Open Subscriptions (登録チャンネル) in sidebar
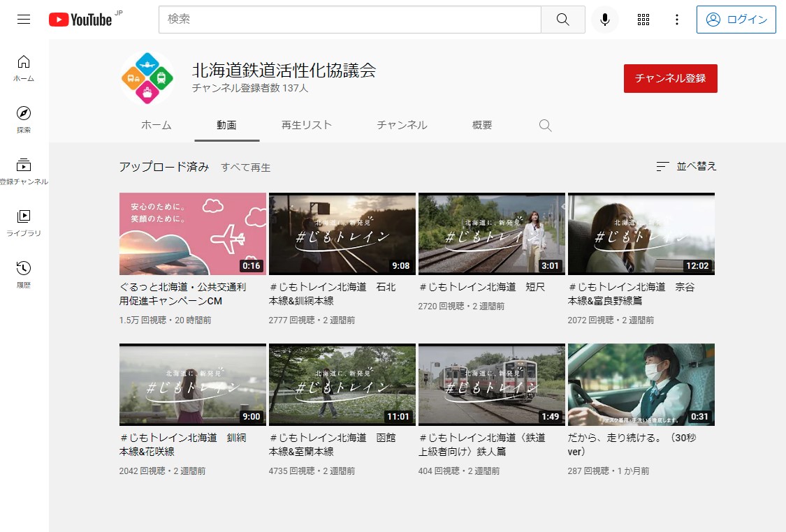 tap(24, 172)
